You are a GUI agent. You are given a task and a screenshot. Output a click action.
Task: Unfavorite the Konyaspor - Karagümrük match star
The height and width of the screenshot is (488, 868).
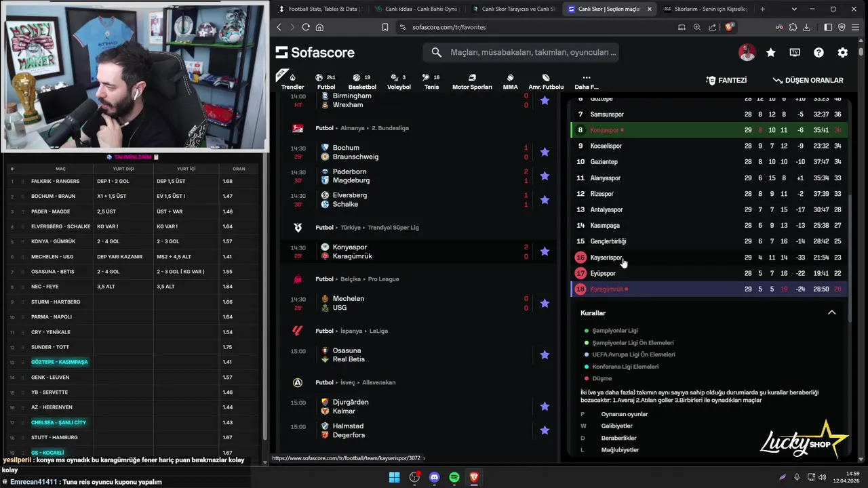[x=545, y=251]
